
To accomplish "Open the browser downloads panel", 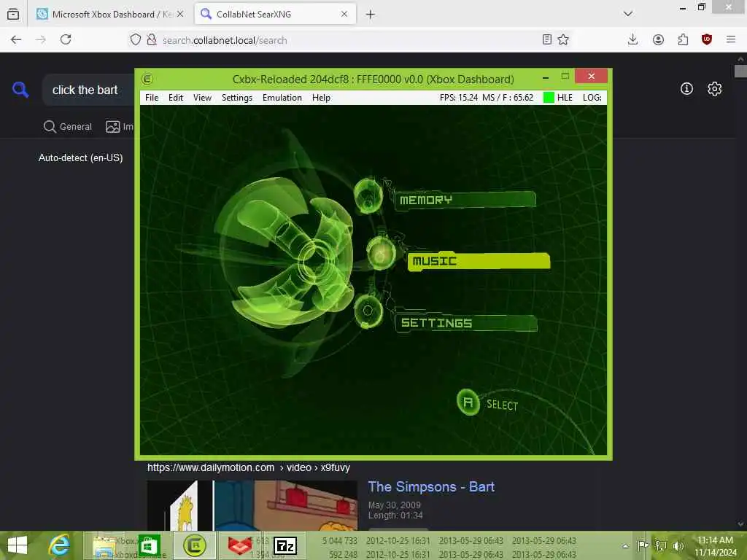I will click(632, 39).
